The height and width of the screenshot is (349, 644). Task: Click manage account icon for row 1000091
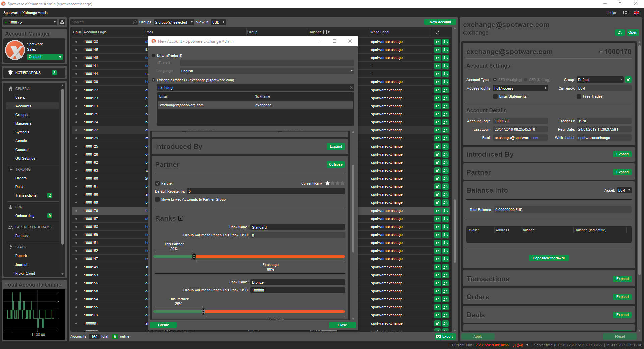[x=445, y=323]
